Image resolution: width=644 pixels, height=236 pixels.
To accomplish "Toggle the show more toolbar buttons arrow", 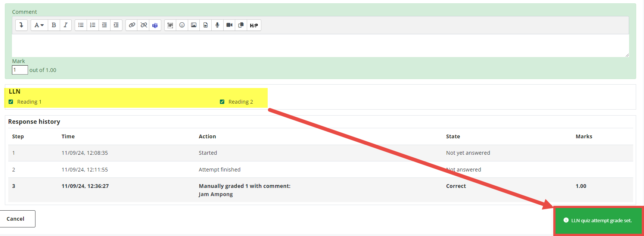I will pyautogui.click(x=21, y=25).
